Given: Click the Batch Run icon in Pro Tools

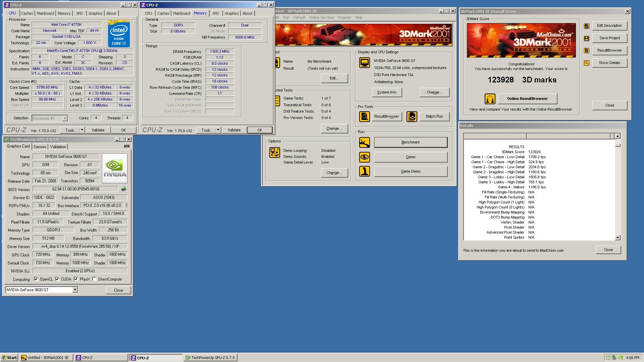Looking at the screenshot, I should [412, 117].
